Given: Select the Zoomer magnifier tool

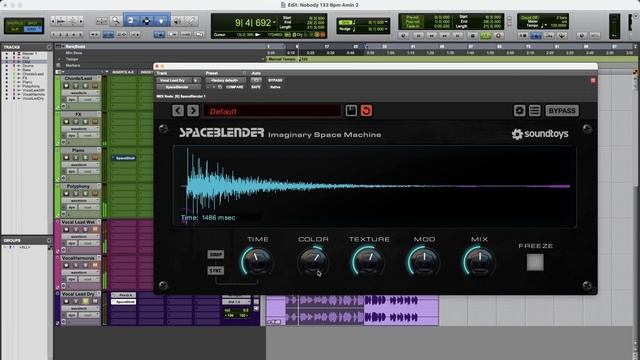Looking at the screenshot, I should pos(116,20).
